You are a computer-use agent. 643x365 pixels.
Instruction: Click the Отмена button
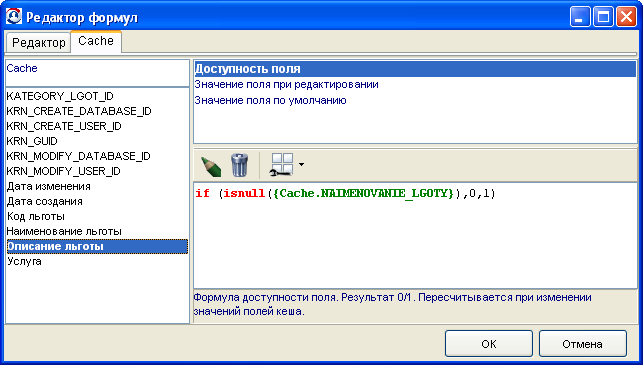pos(582,344)
